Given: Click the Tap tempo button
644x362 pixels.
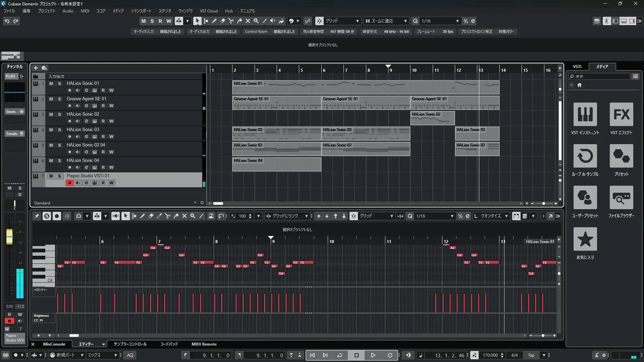Looking at the screenshot, I should (x=531, y=355).
